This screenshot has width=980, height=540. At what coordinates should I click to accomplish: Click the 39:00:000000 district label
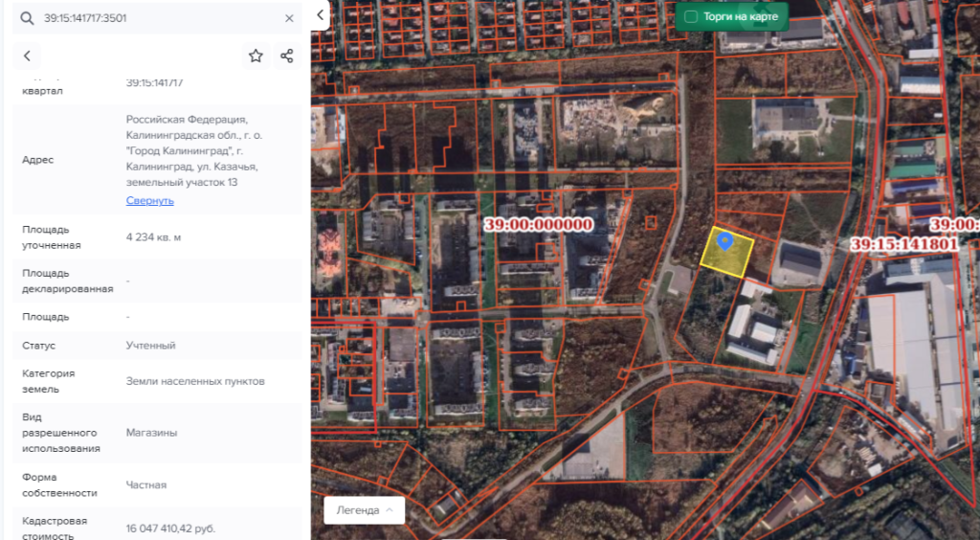point(539,225)
